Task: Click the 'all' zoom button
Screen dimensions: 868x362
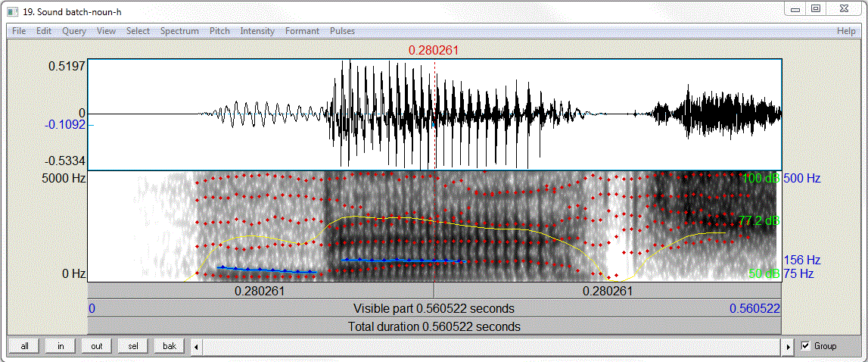Action: pos(24,346)
